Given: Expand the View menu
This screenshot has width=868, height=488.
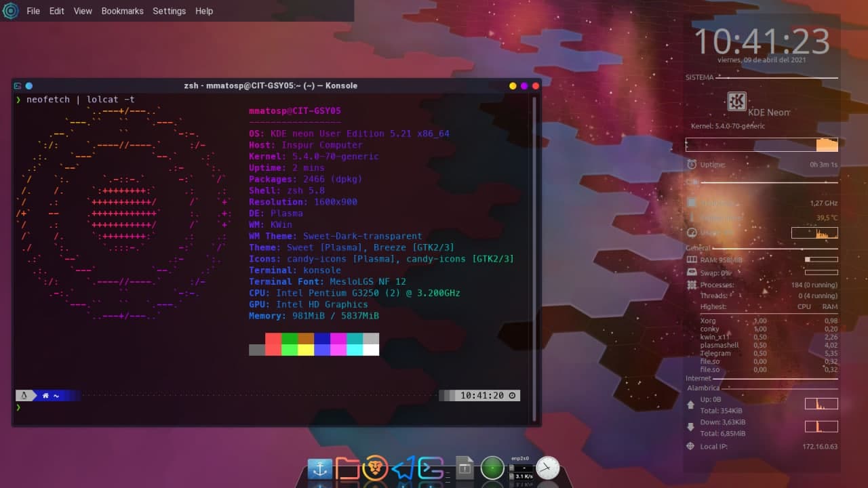Looking at the screenshot, I should (83, 11).
